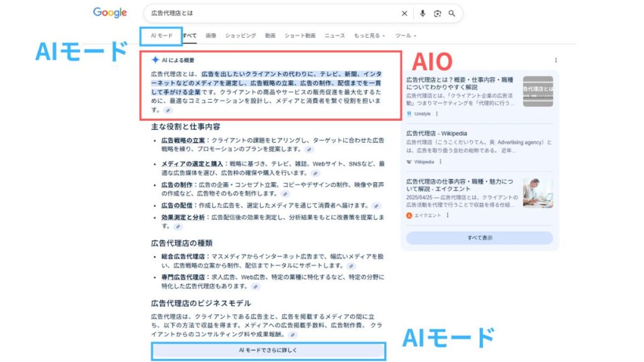This screenshot has height=362, width=644.
Task: Open source link icon after the overview paragraph
Action: coord(168,111)
